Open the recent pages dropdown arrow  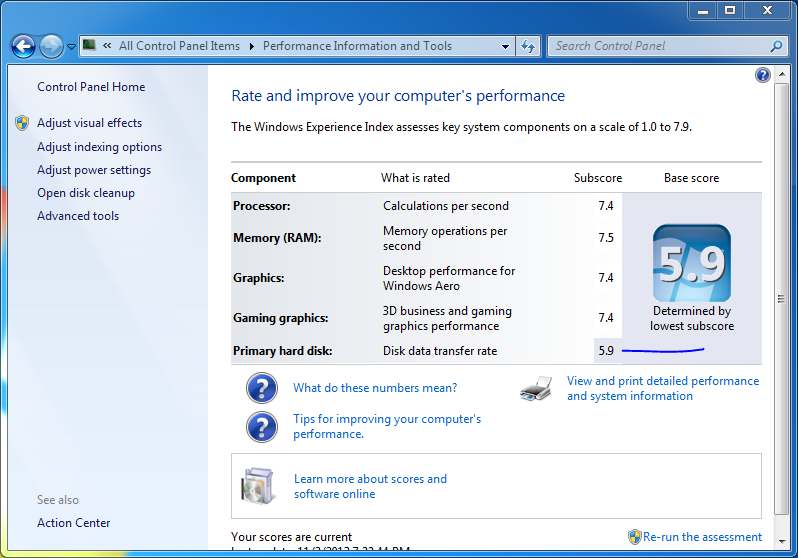coord(71,47)
